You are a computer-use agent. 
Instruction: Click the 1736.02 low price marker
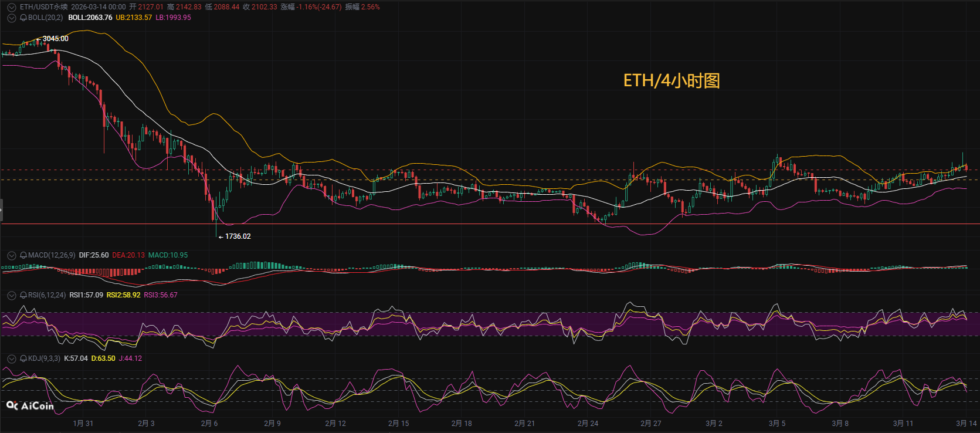pos(237,236)
